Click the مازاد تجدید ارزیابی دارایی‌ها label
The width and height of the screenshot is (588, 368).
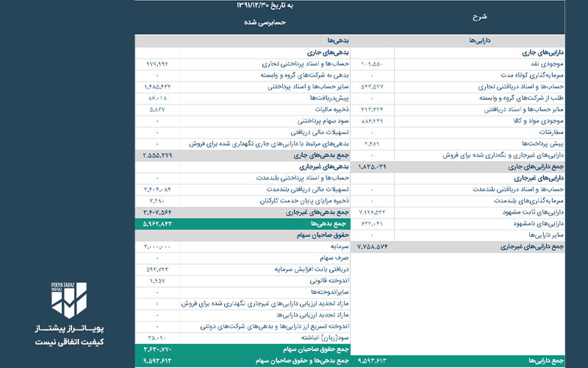(x=313, y=315)
